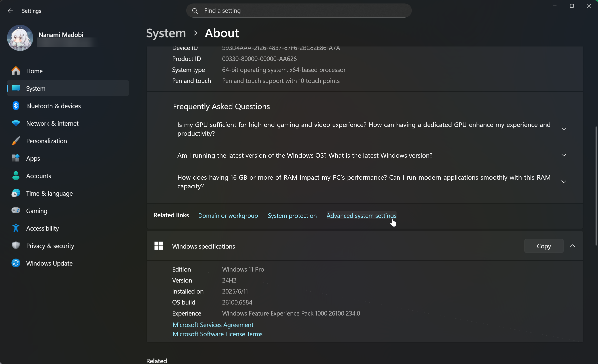Image resolution: width=598 pixels, height=364 pixels.
Task: Click the search magnifier icon
Action: pos(195,11)
